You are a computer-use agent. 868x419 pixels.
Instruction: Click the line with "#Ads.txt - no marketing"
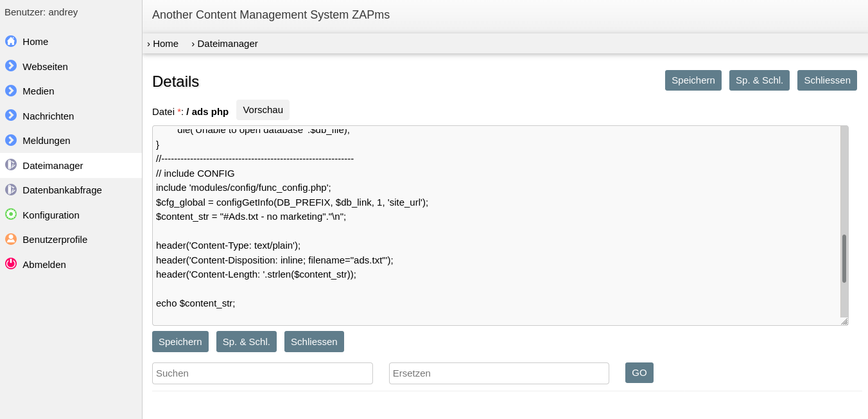[251, 217]
